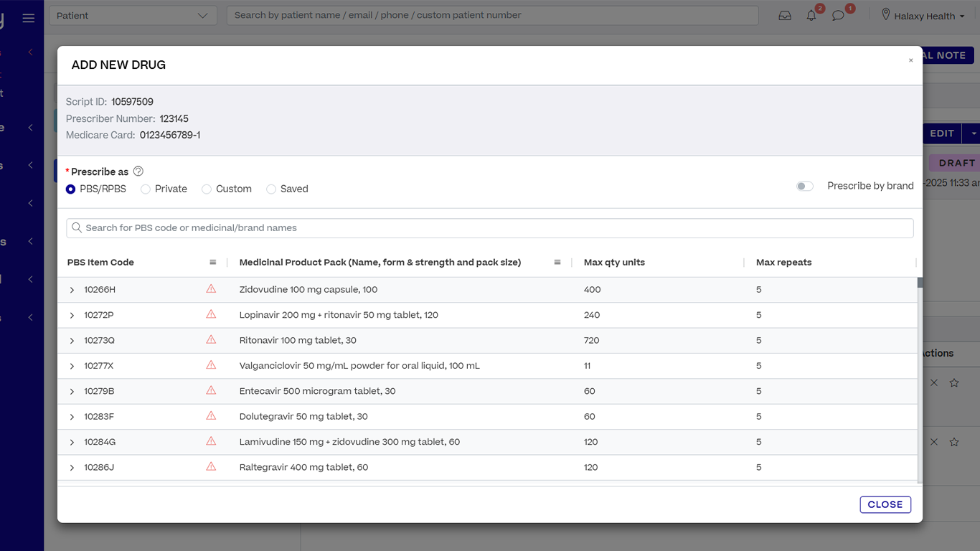Expand the 10279B Entecavir row
Screen dimensions: 980x551
click(72, 392)
